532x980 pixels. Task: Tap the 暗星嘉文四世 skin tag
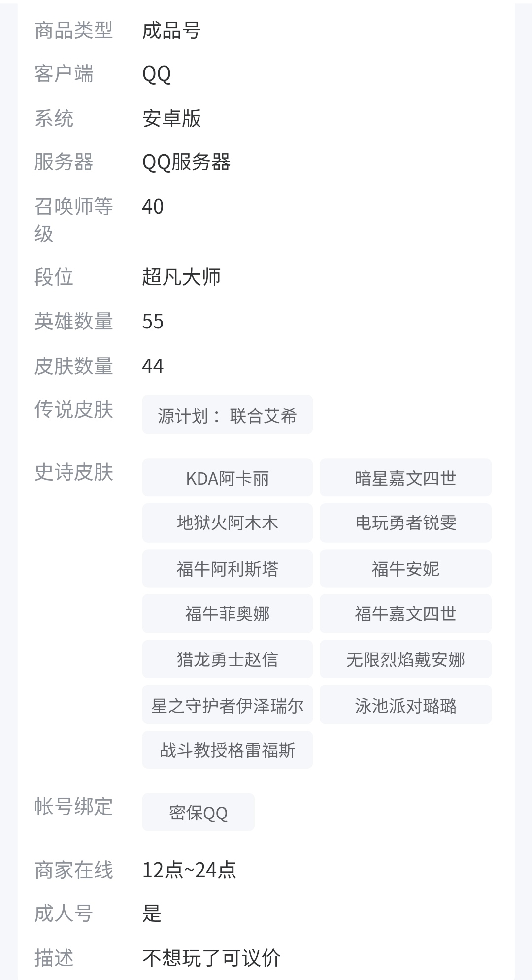pyautogui.click(x=405, y=478)
